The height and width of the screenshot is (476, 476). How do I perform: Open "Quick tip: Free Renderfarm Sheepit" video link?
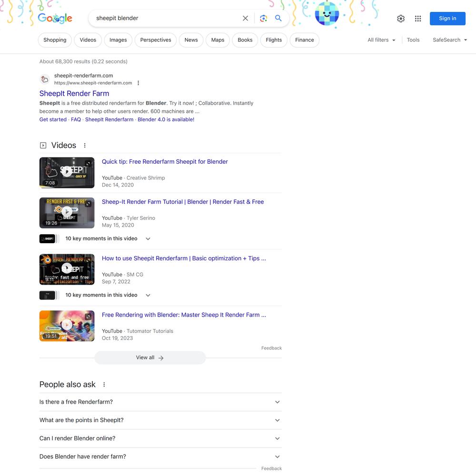coord(165,162)
